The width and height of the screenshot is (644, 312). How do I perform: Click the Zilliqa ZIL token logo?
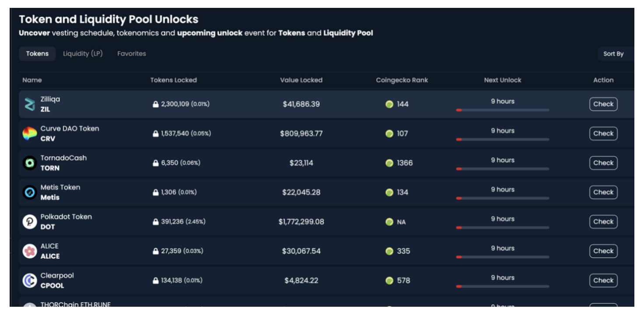pyautogui.click(x=30, y=104)
